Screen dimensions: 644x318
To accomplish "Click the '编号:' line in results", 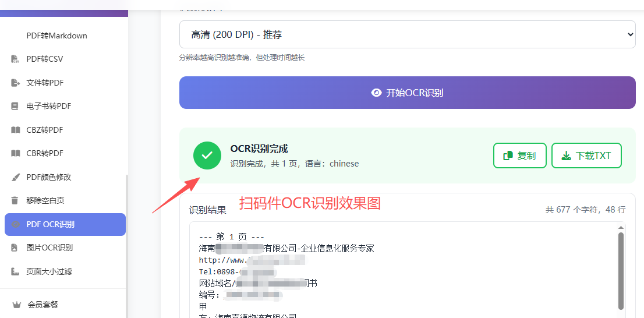I will pos(240,295).
